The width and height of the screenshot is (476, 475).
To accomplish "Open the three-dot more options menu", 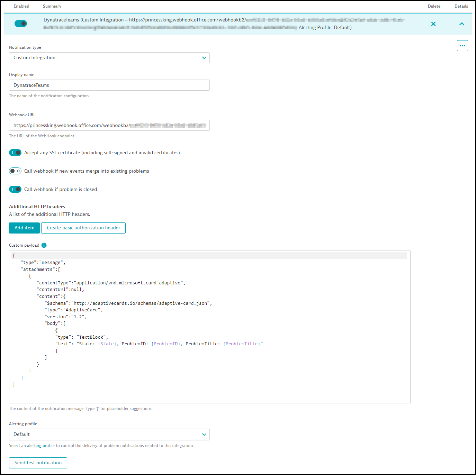I will pyautogui.click(x=462, y=46).
